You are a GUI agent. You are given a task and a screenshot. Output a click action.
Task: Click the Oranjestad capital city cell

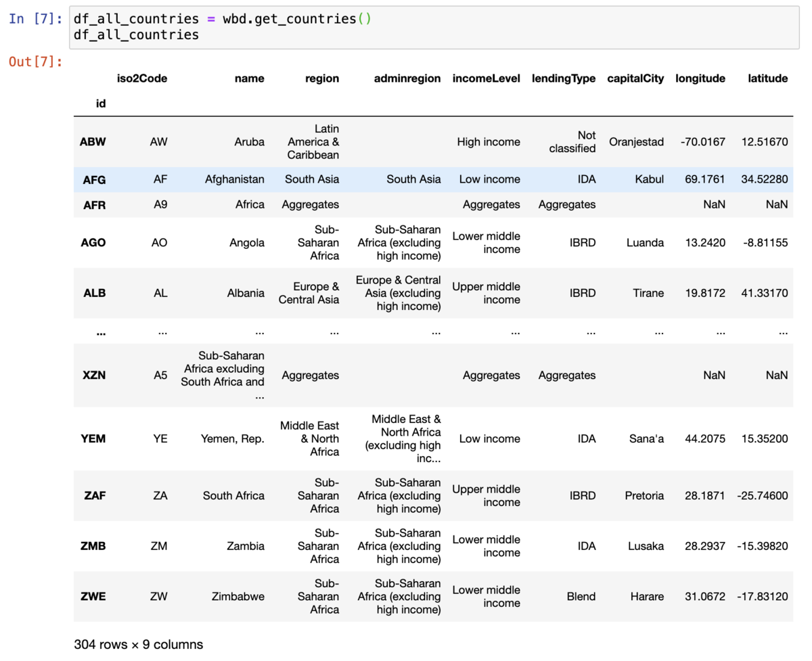click(x=636, y=142)
